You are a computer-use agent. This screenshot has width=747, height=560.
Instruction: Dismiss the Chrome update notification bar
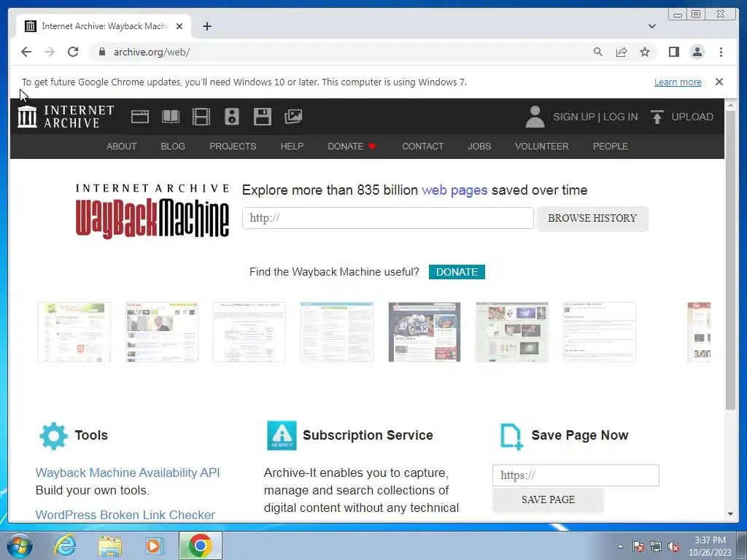719,82
